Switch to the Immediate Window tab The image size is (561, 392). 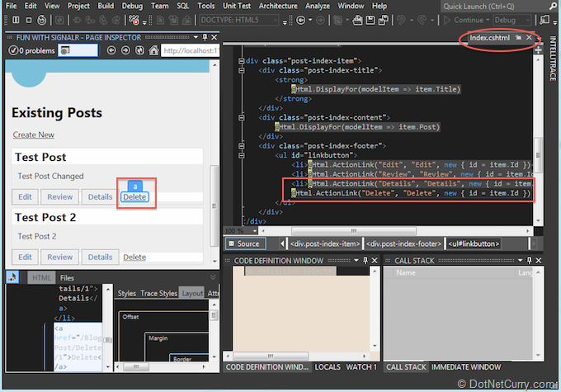(x=466, y=367)
